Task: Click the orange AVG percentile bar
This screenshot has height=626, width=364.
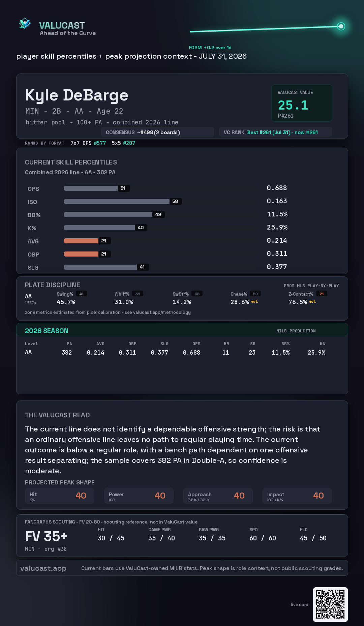Action: [81, 241]
